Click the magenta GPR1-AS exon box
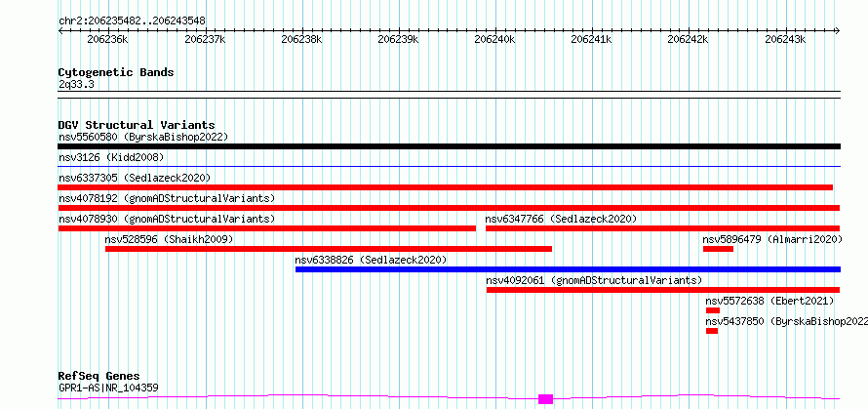Image resolution: width=868 pixels, height=409 pixels. click(x=546, y=399)
